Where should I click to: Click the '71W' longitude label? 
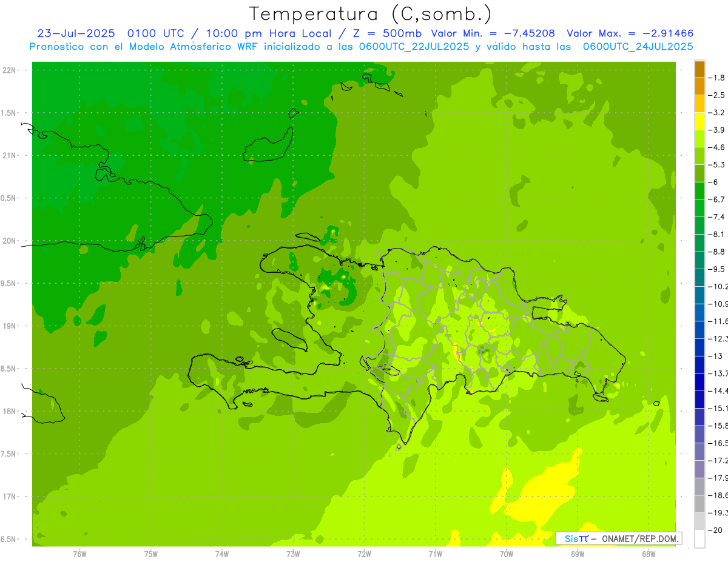435,554
